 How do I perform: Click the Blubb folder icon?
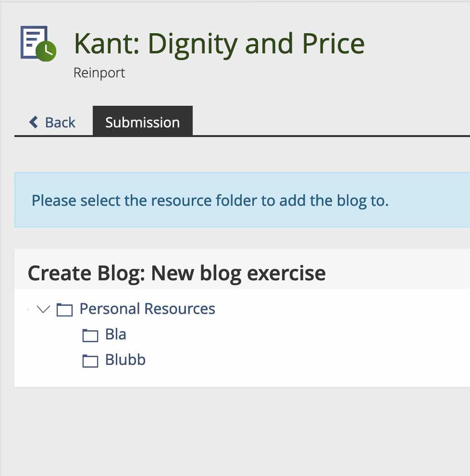(x=90, y=361)
